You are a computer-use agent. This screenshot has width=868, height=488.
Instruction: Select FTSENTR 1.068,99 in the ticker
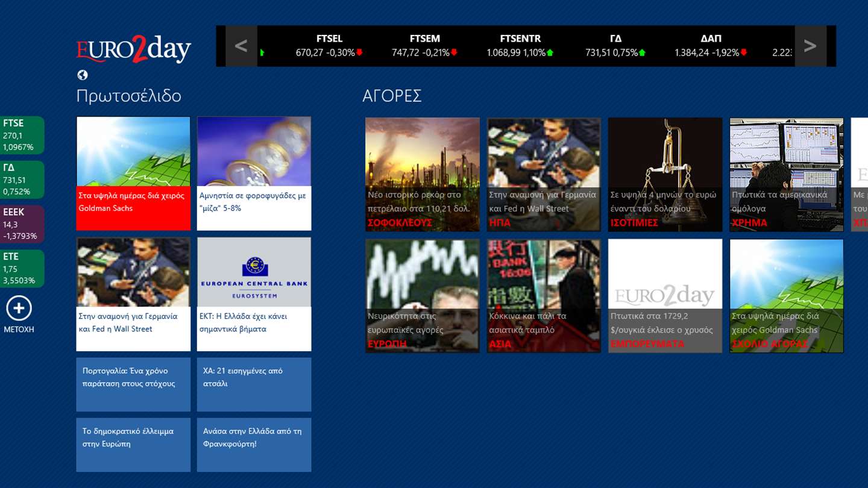click(520, 46)
